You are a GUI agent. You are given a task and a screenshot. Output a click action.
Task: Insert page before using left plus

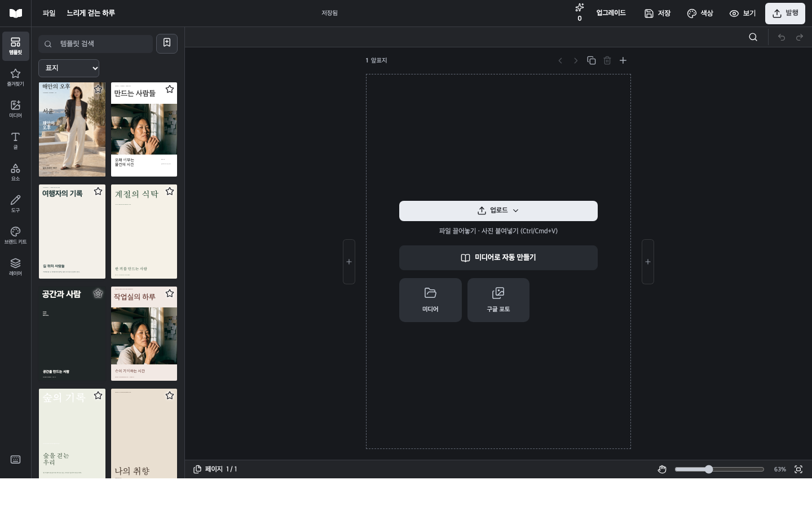349,262
